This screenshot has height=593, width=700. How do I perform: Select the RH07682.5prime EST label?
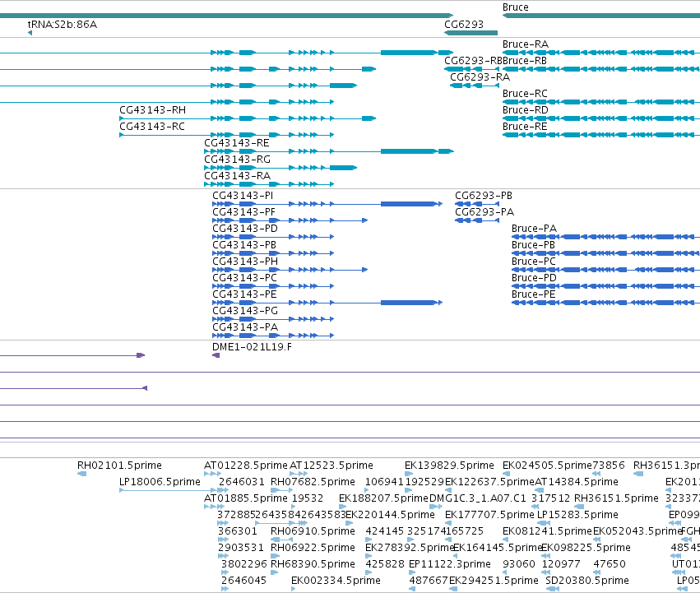click(x=313, y=482)
